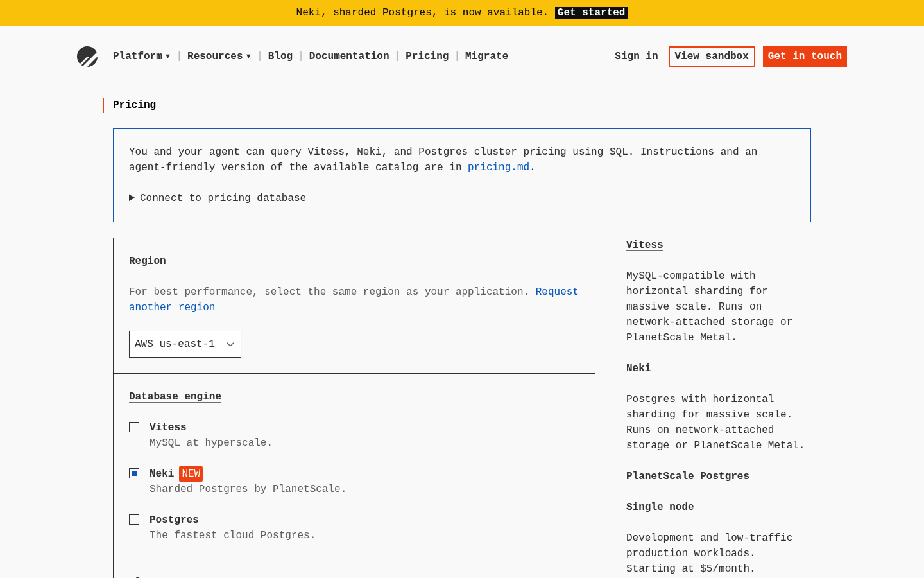Open the Migrate nav item
The image size is (924, 578).
[486, 56]
